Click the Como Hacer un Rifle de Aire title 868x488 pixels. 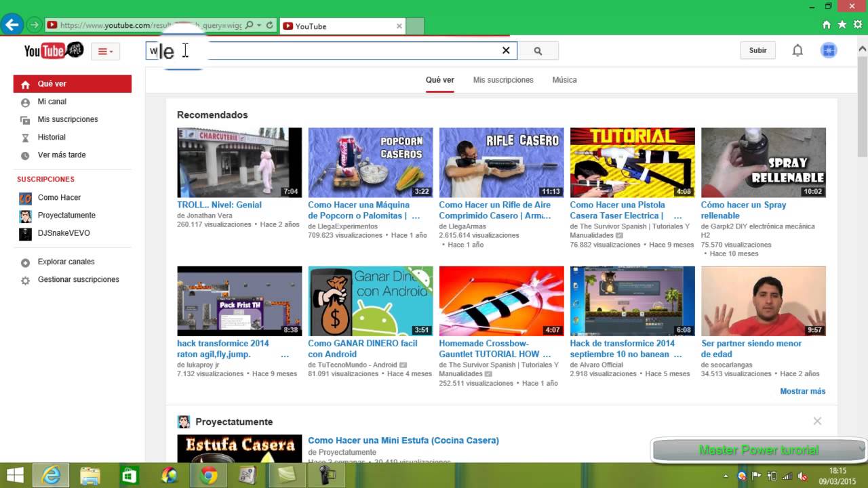[495, 210]
